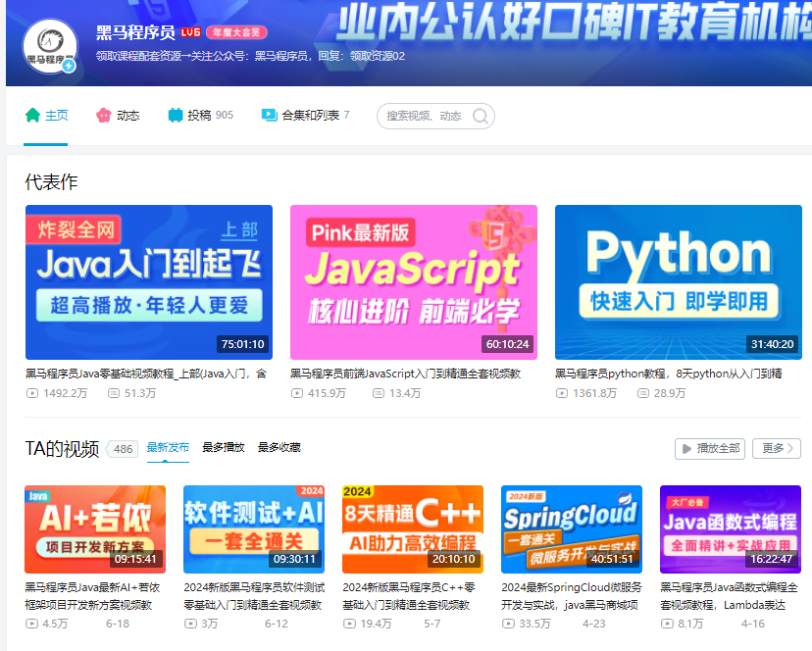The width and height of the screenshot is (812, 651).
Task: Click the home icon beside 主页
Action: (x=32, y=115)
